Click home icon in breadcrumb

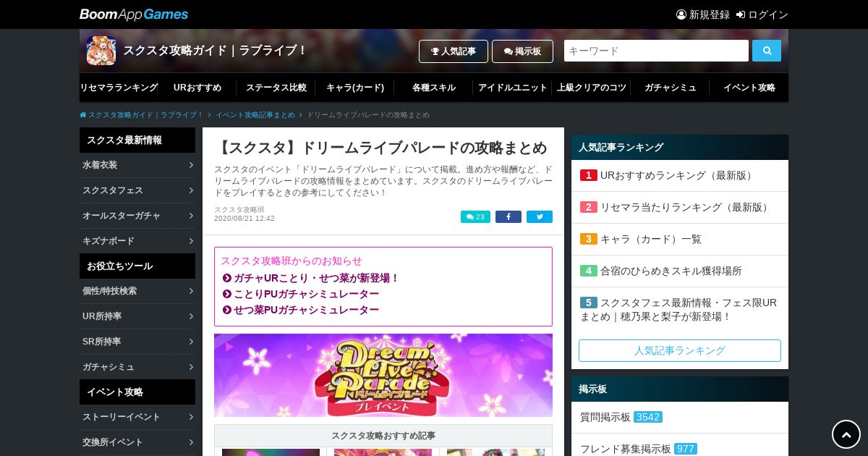pos(83,115)
